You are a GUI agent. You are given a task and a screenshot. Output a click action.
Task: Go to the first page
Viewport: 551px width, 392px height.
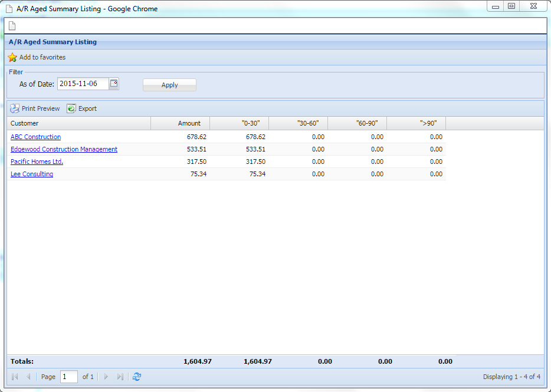[15, 377]
